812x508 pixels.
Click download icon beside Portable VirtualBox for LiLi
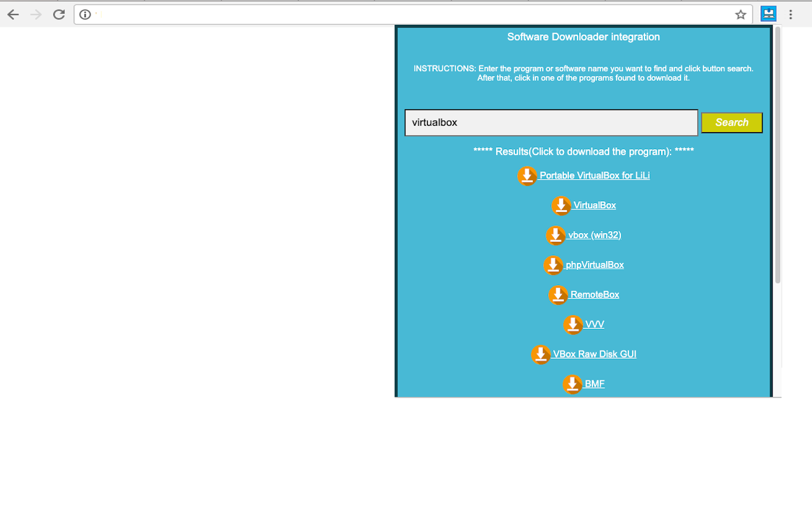527,176
